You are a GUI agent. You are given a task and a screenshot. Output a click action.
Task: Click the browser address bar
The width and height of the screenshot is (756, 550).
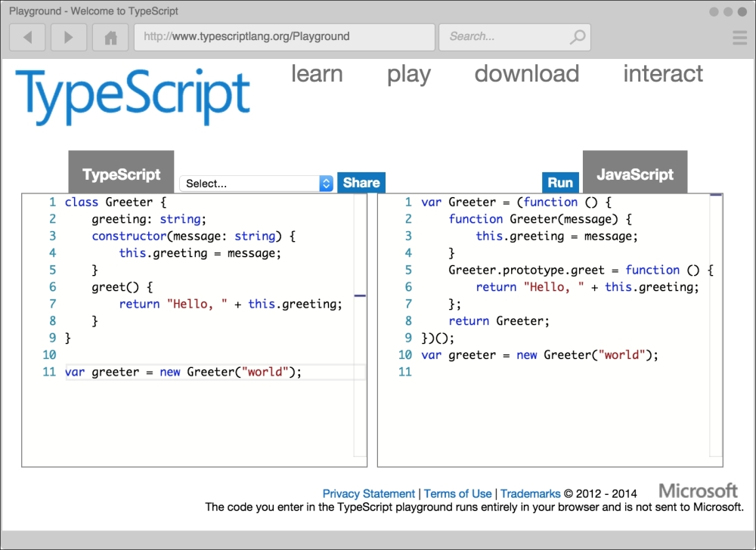click(283, 36)
